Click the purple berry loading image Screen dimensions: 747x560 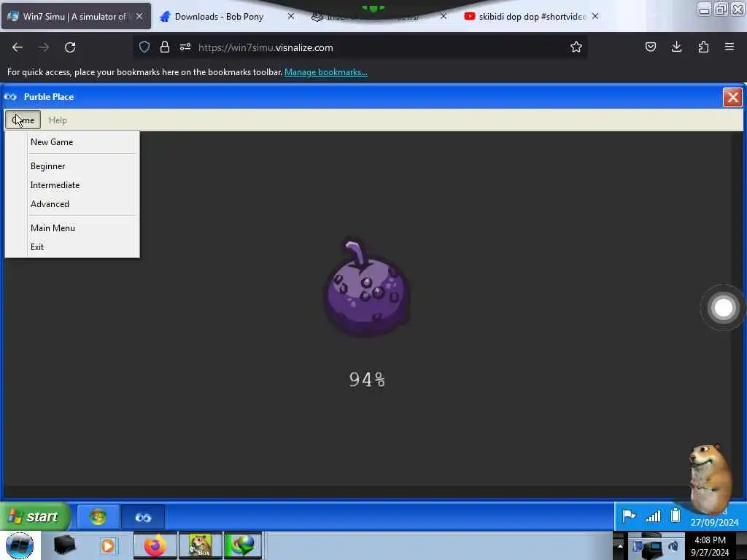(366, 287)
